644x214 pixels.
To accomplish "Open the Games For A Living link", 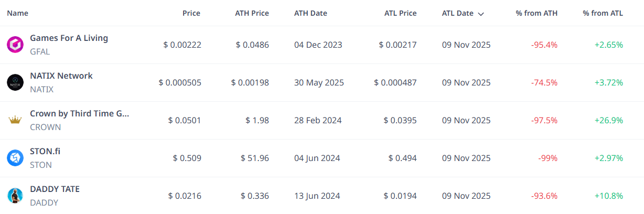I will (x=69, y=38).
